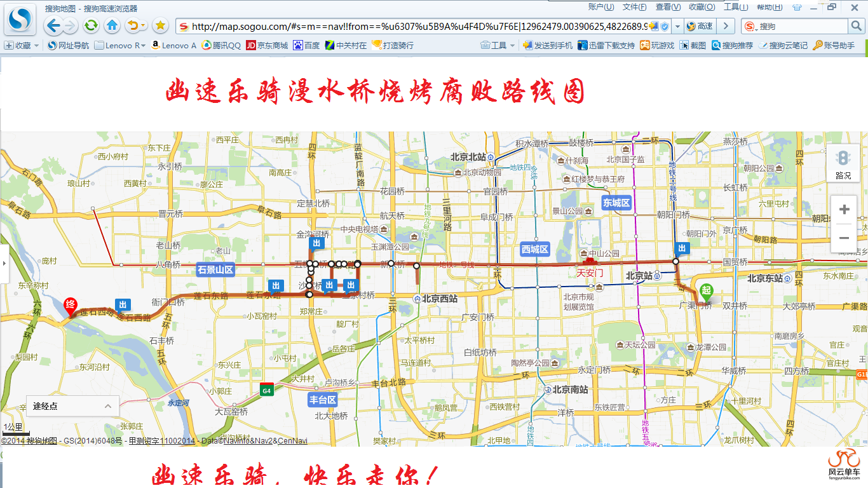This screenshot has width=868, height=488.
Task: Zoom in with the plus map control
Action: click(x=844, y=208)
